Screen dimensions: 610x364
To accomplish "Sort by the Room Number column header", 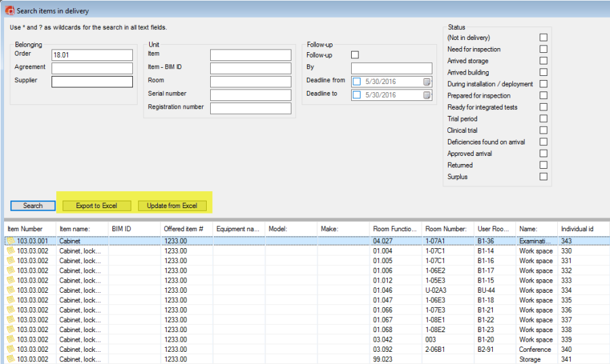I will pyautogui.click(x=445, y=229).
